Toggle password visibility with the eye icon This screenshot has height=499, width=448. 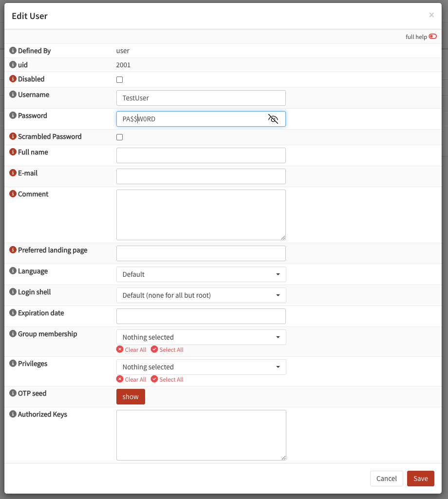[273, 119]
